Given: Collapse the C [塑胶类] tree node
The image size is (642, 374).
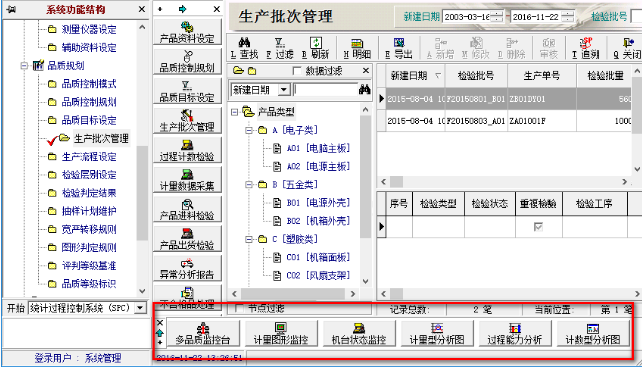Looking at the screenshot, I should (249, 239).
